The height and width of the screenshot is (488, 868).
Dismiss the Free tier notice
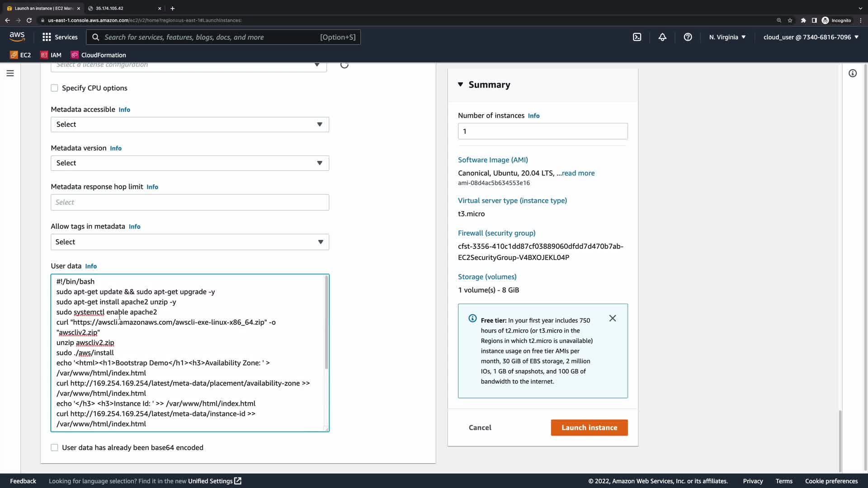point(613,319)
